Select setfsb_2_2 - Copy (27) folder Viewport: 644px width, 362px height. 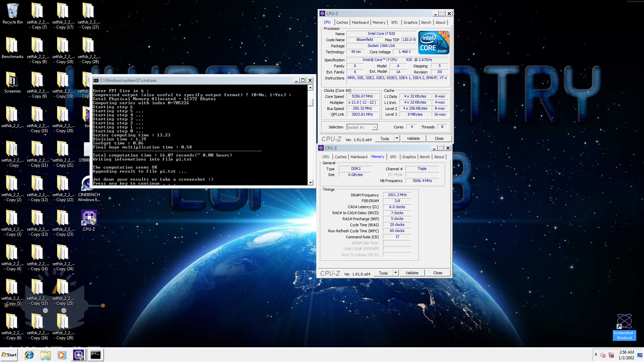tap(89, 16)
